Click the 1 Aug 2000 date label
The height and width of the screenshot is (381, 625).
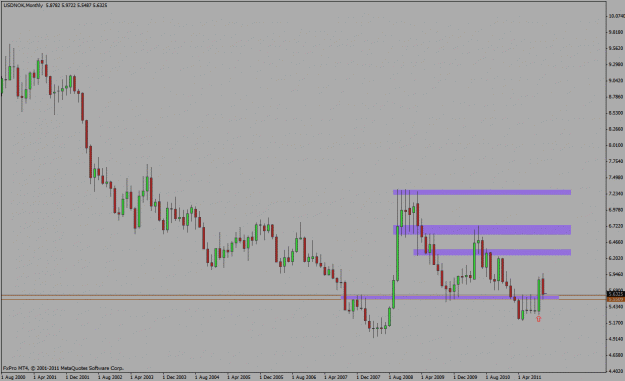pos(13,377)
